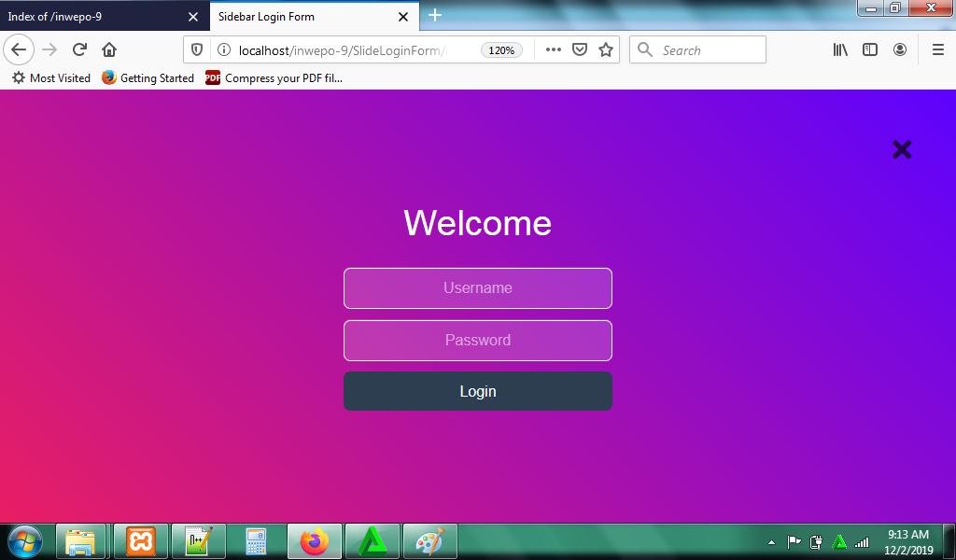
Task: Open green triangle app in taskbar
Action: (x=373, y=541)
